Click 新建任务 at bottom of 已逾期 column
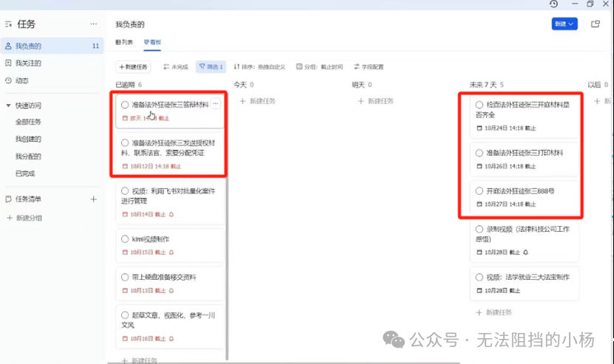614x364 pixels. click(140, 360)
